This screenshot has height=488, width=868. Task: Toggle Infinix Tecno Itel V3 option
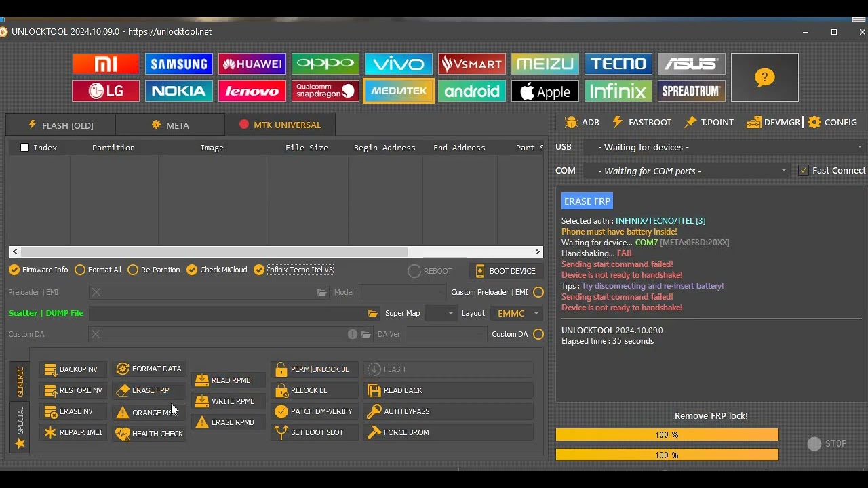tap(294, 270)
